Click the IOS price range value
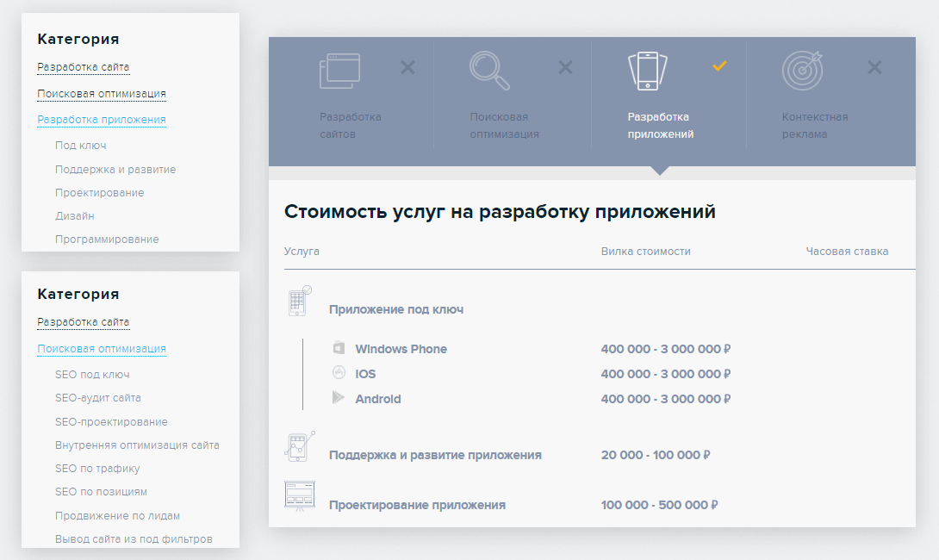 (x=665, y=374)
